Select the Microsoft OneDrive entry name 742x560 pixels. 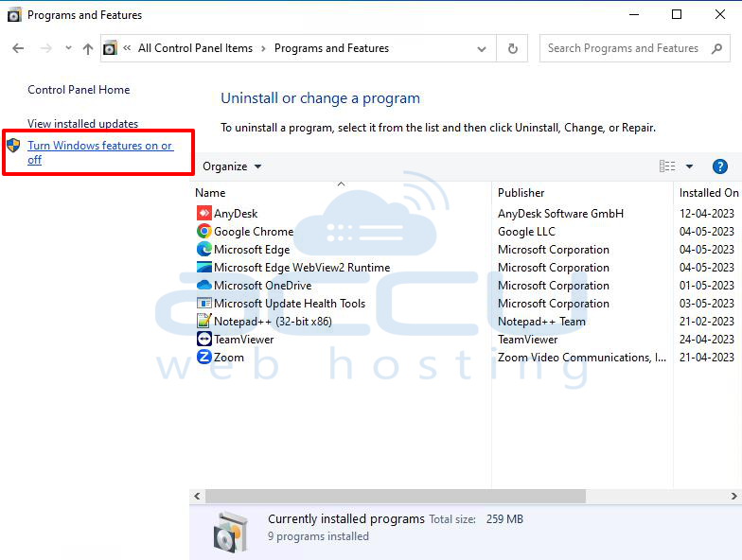pos(263,286)
